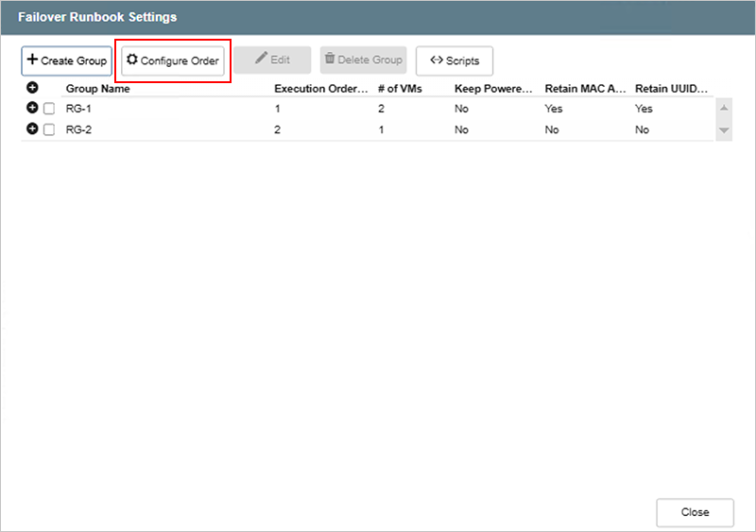The width and height of the screenshot is (756, 532).
Task: Tick the RG-1 checkbox
Action: (x=49, y=109)
